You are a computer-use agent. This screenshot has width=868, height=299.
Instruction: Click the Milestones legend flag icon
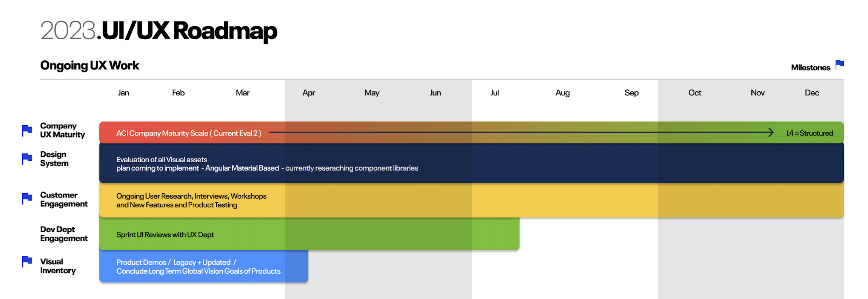pyautogui.click(x=839, y=65)
